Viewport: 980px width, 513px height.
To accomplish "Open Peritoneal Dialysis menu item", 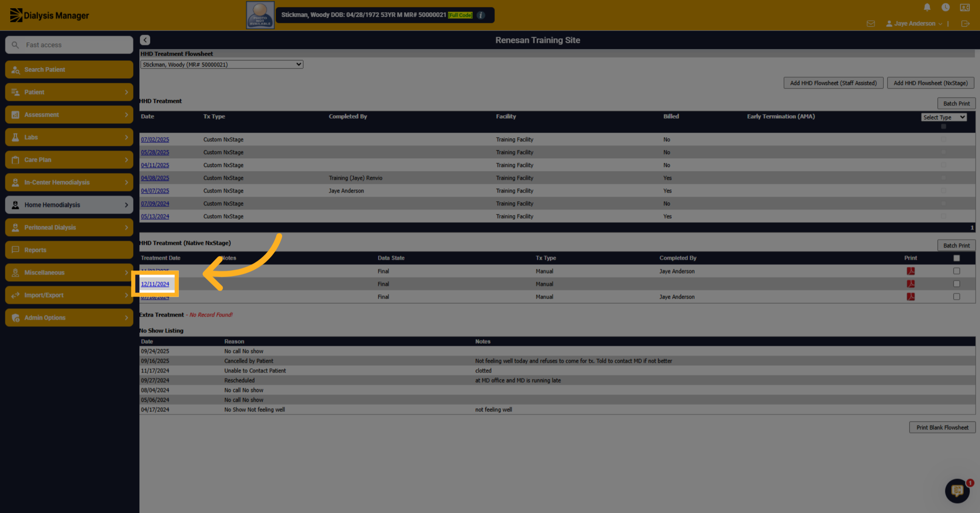I will [x=69, y=227].
